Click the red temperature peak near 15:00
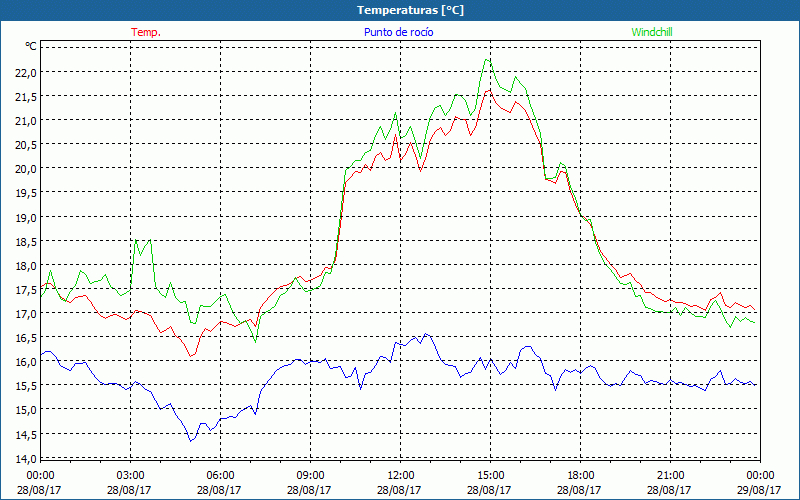The image size is (800, 500). [489, 90]
